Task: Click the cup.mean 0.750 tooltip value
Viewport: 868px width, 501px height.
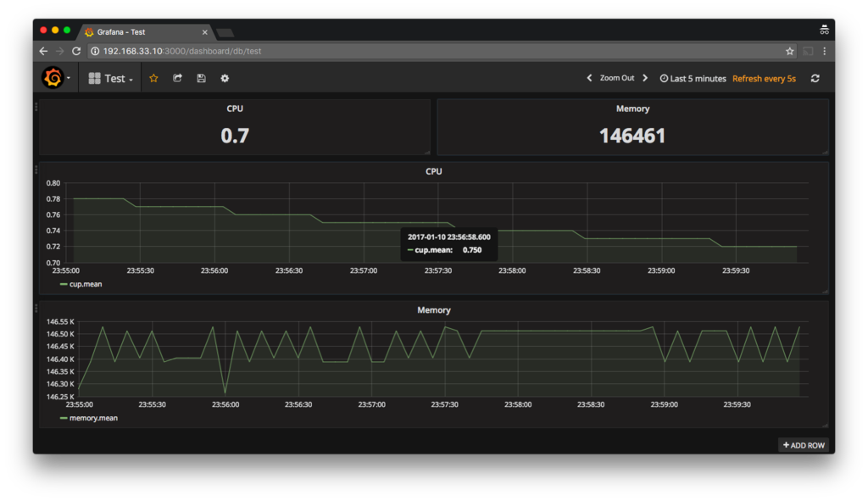Action: pos(472,250)
